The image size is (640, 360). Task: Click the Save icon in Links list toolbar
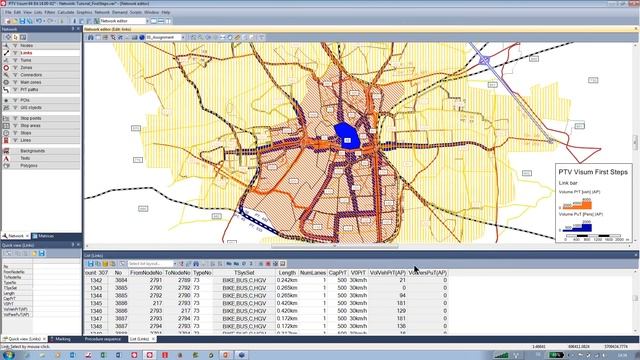tap(91, 264)
